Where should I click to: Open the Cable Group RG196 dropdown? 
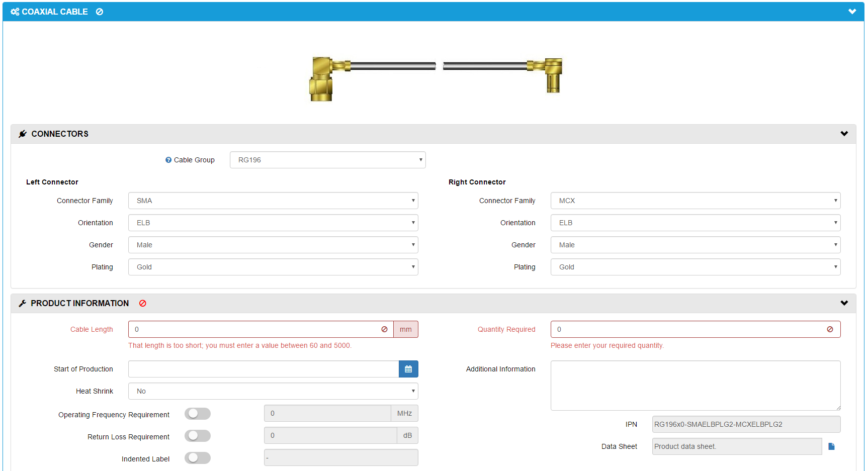coord(327,160)
